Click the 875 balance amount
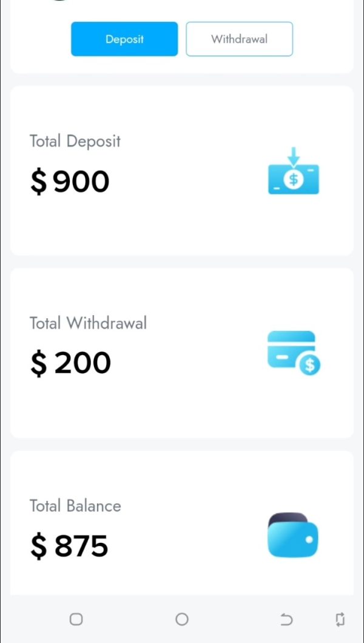The width and height of the screenshot is (364, 643). click(x=81, y=546)
